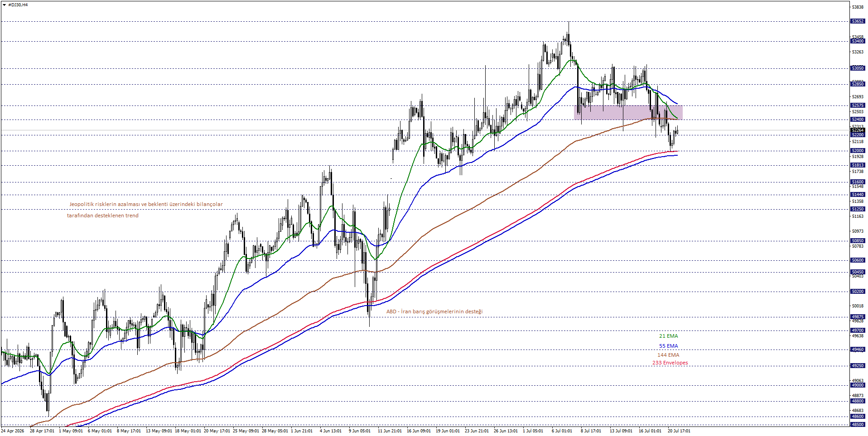The width and height of the screenshot is (868, 436).
Task: Click the 55 EMA legend label
Action: (668, 346)
